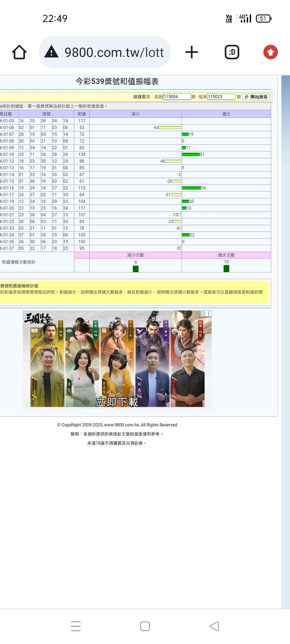Tap the red update arrow icon
Image resolution: width=290 pixels, height=644 pixels.
270,52
